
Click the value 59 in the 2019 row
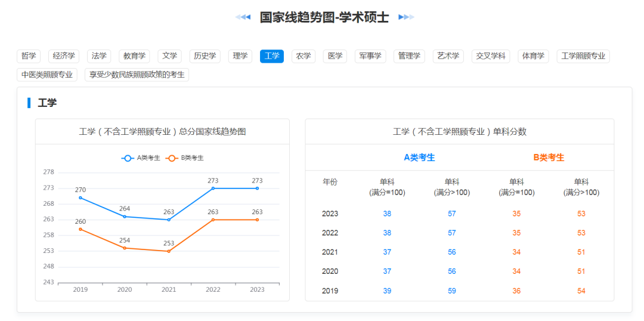[x=452, y=291]
